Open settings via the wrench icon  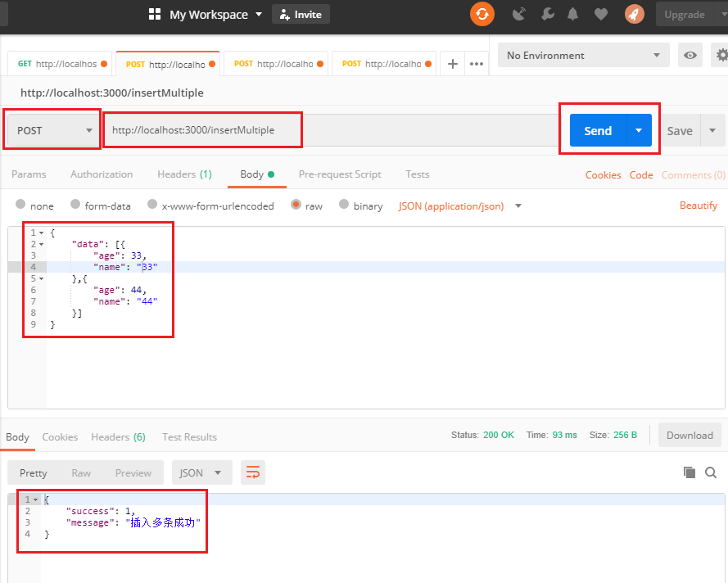click(547, 15)
